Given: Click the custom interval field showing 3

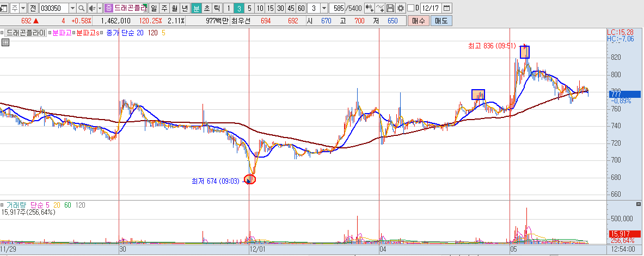Looking at the screenshot, I should pos(314,8).
